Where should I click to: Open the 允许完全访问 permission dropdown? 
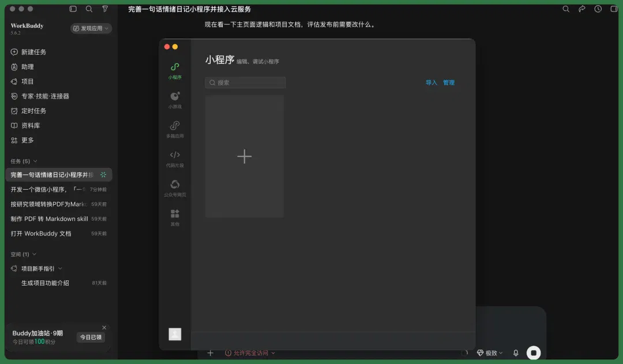click(250, 353)
